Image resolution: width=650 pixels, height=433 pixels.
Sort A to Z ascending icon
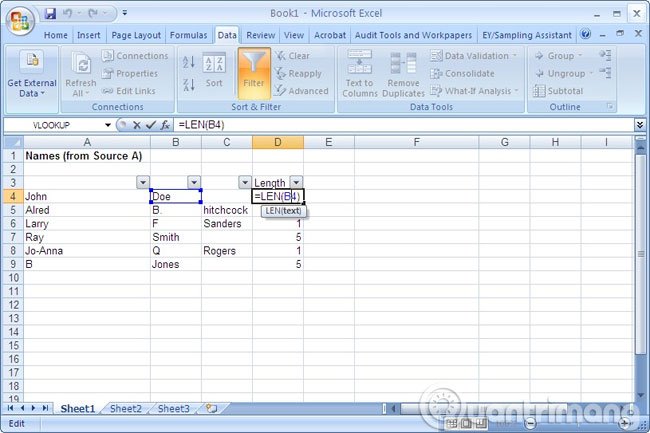(x=189, y=62)
